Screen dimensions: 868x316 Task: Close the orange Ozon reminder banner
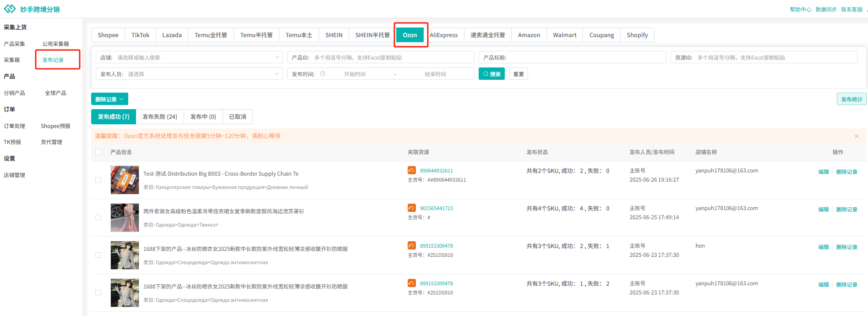click(857, 136)
